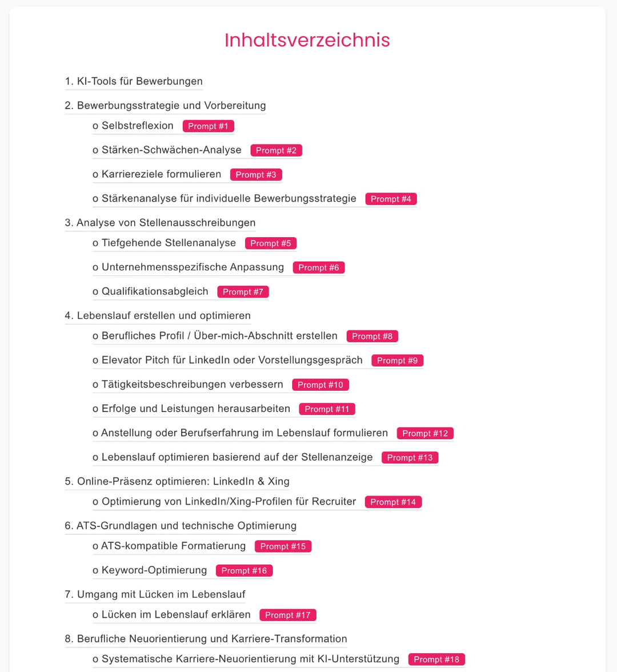This screenshot has height=672, width=617.
Task: Click the 'Prompt #2' badge
Action: [x=276, y=150]
